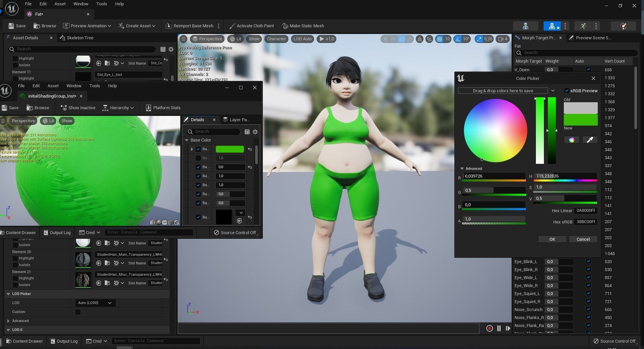Open Skeleton editor mode icon

click(526, 26)
